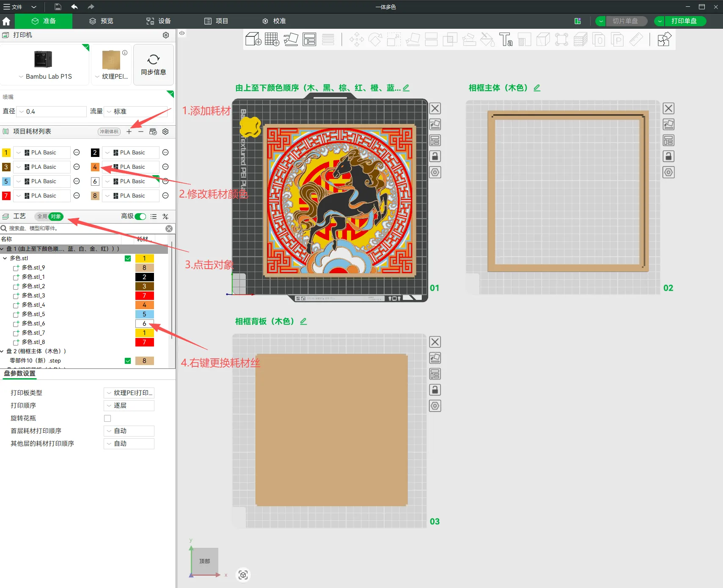Switch the 全局/对象 process mode toggle
The width and height of the screenshot is (723, 588).
click(x=49, y=217)
